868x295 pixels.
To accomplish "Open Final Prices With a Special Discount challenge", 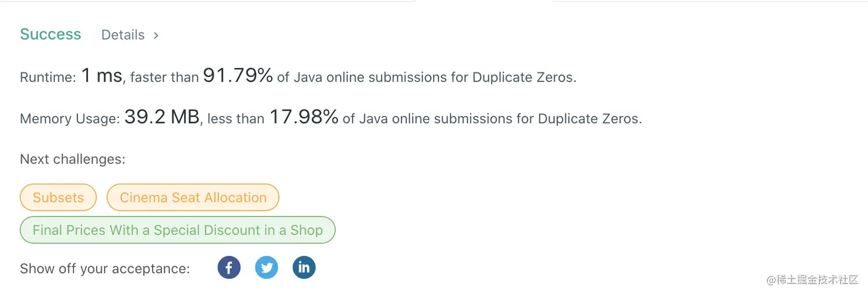I will [177, 230].
